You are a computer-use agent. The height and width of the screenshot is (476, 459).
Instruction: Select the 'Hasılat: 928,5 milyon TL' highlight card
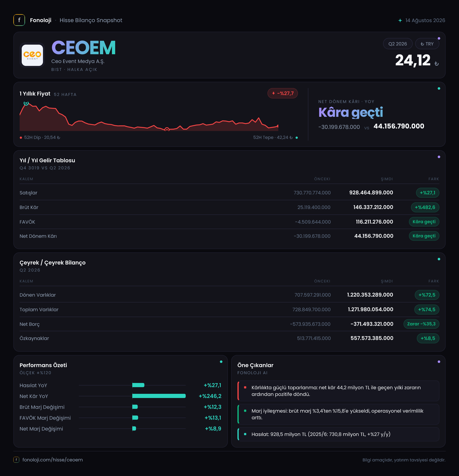(x=338, y=434)
